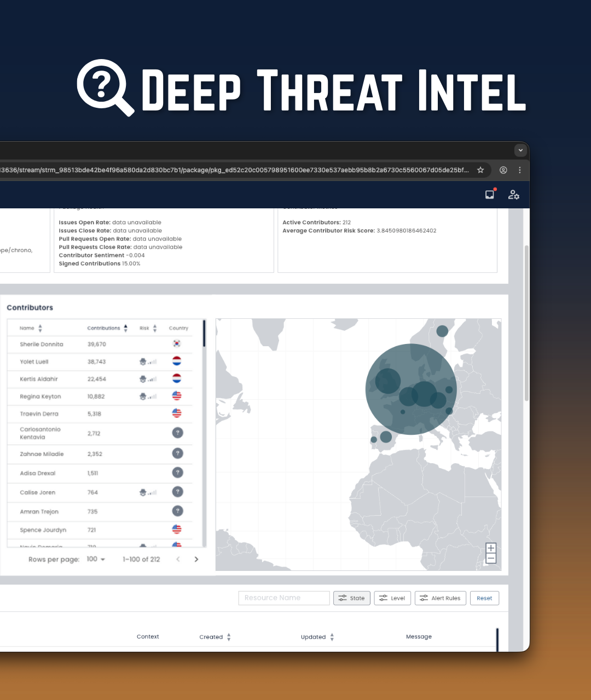Select contributor Sherile Donnita
Image resolution: width=591 pixels, height=700 pixels.
(42, 345)
